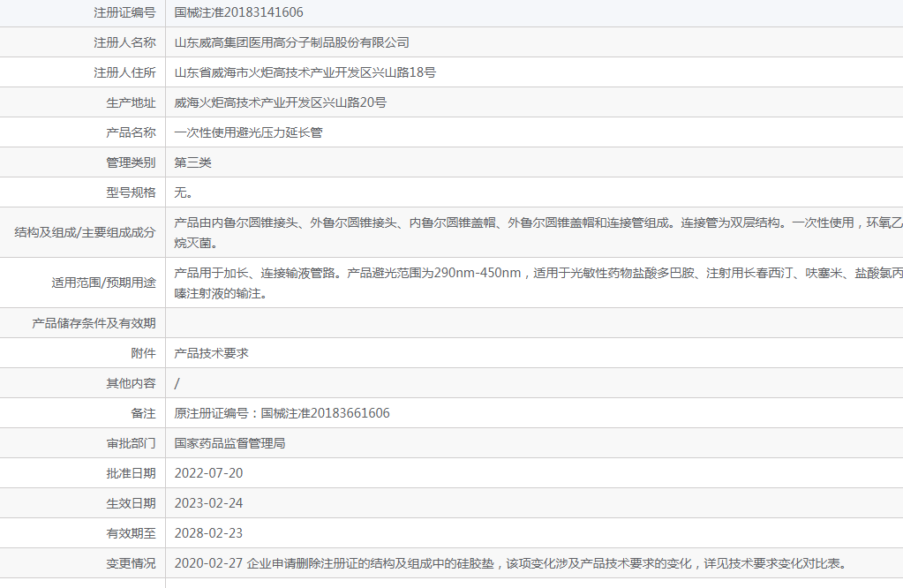Click the 管理类别 label
This screenshot has height=588, width=903.
coord(131,162)
